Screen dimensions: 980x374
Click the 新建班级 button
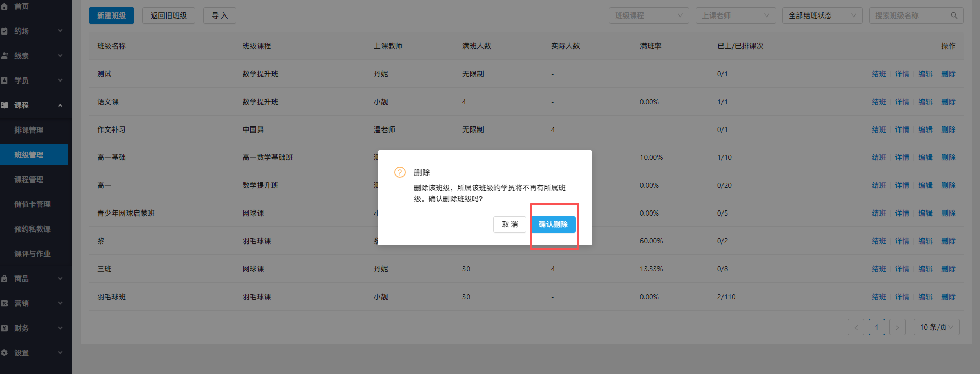[x=111, y=15]
